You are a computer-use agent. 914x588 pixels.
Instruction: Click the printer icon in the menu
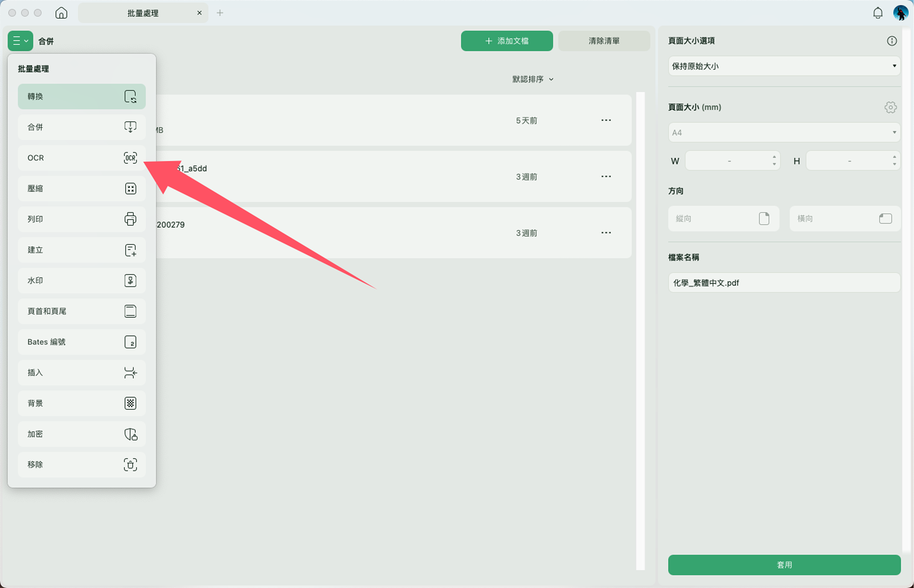point(130,219)
